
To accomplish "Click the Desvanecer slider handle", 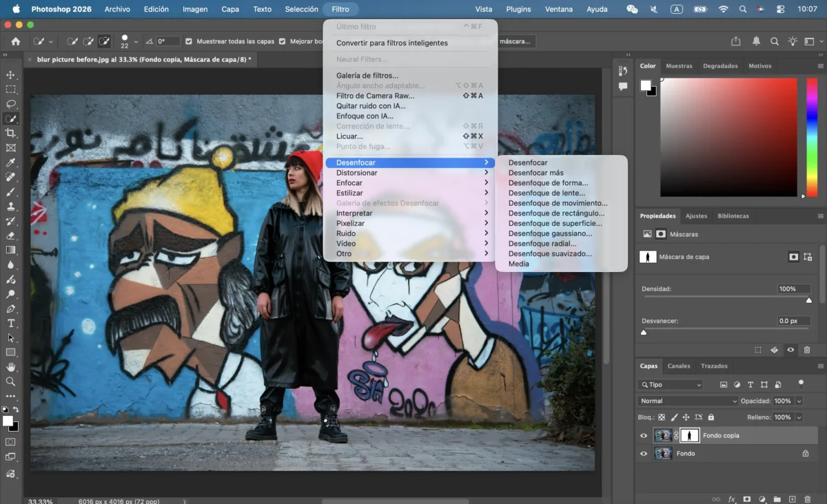I will pyautogui.click(x=644, y=333).
